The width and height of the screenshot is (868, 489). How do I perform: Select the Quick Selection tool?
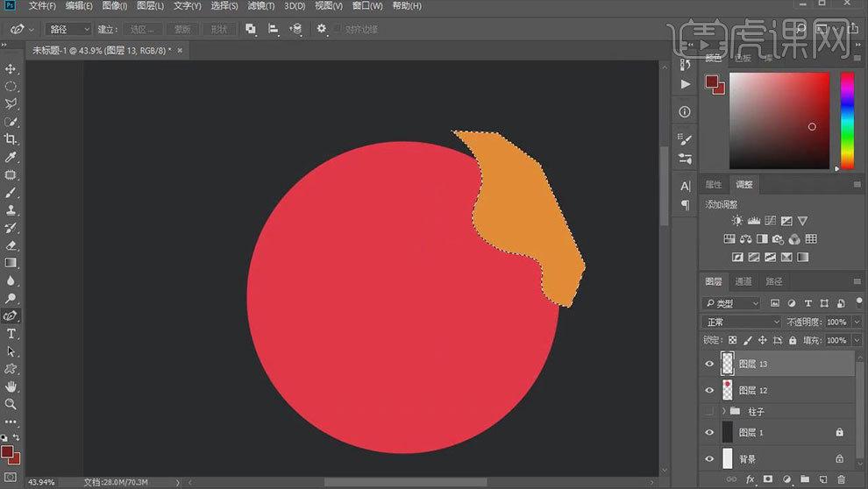(x=11, y=122)
